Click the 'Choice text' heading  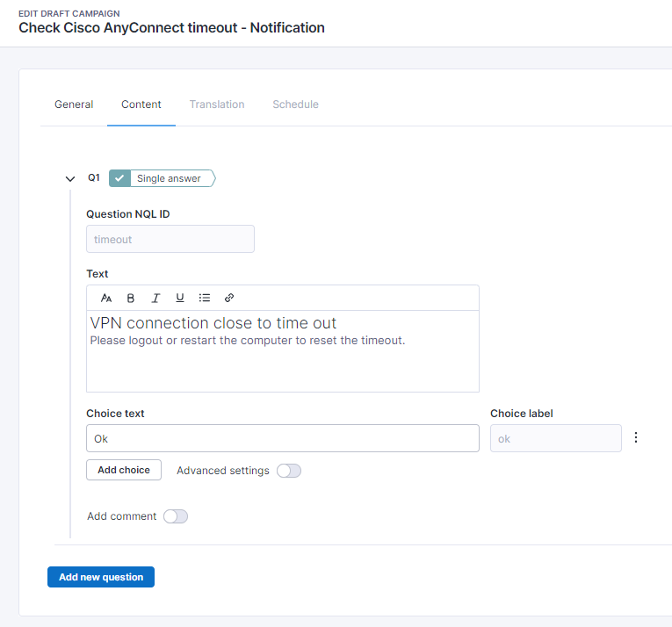pyautogui.click(x=115, y=414)
